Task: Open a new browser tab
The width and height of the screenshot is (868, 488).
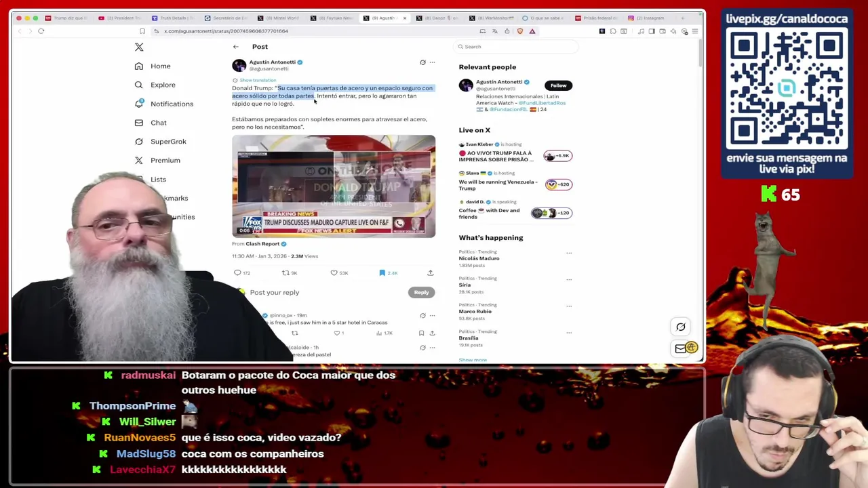Action: [x=682, y=18]
